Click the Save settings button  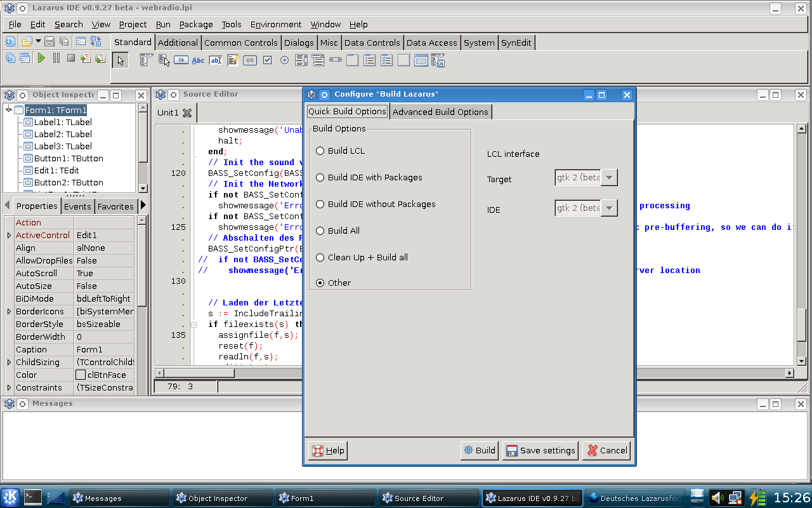pyautogui.click(x=540, y=450)
